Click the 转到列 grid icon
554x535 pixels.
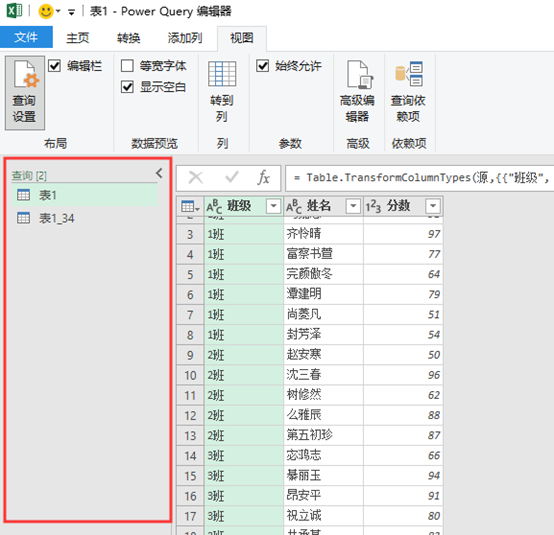click(222, 74)
